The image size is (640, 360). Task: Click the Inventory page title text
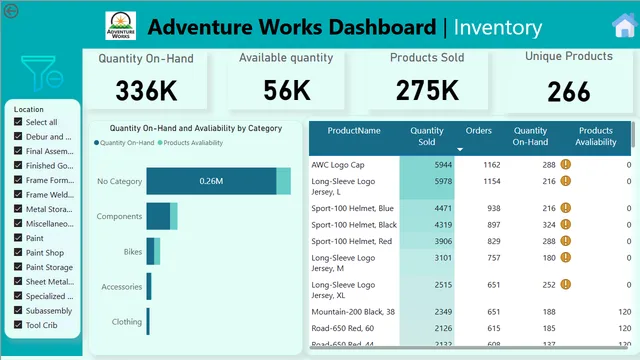click(x=498, y=27)
